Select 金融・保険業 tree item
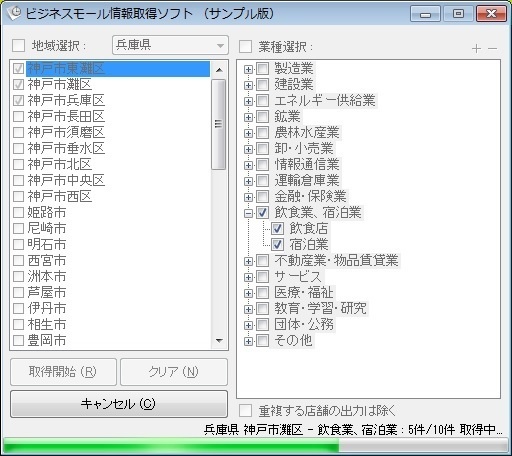Image resolution: width=512 pixels, height=456 pixels. pos(310,196)
